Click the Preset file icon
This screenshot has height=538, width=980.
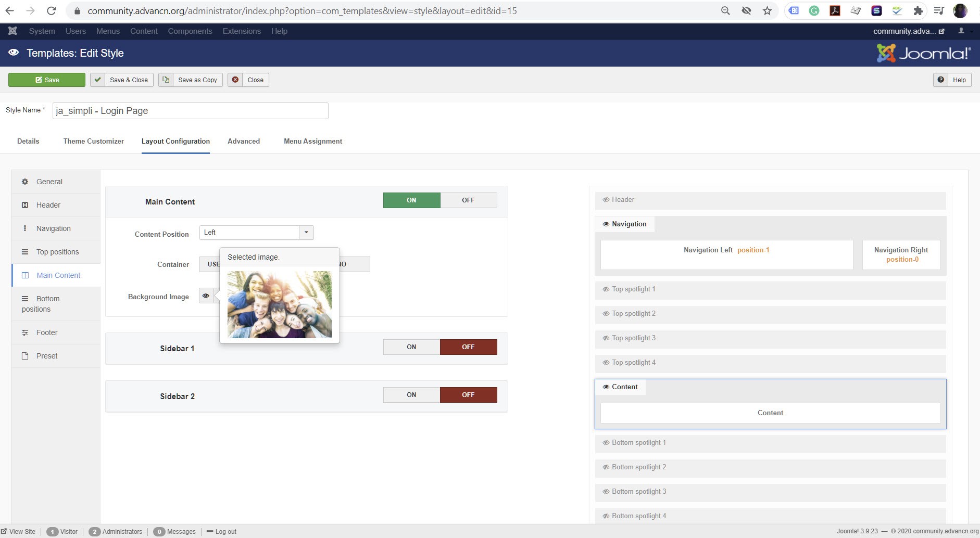(25, 356)
